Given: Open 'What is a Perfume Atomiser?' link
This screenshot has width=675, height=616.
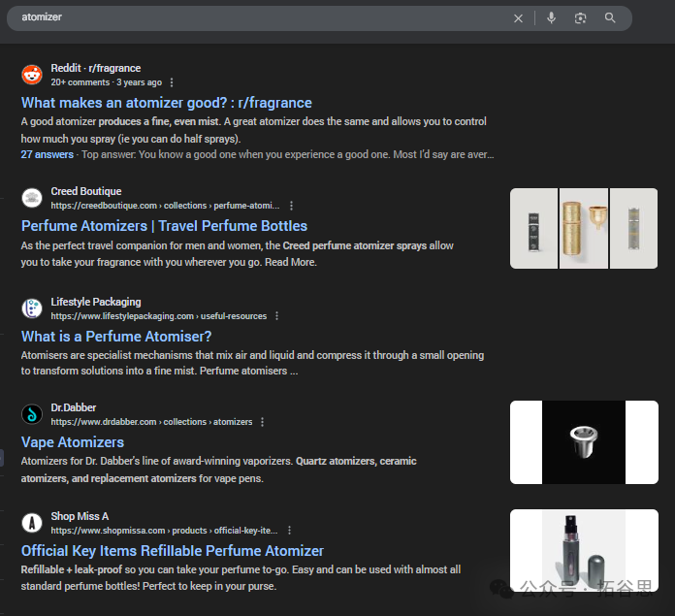Looking at the screenshot, I should click(116, 337).
